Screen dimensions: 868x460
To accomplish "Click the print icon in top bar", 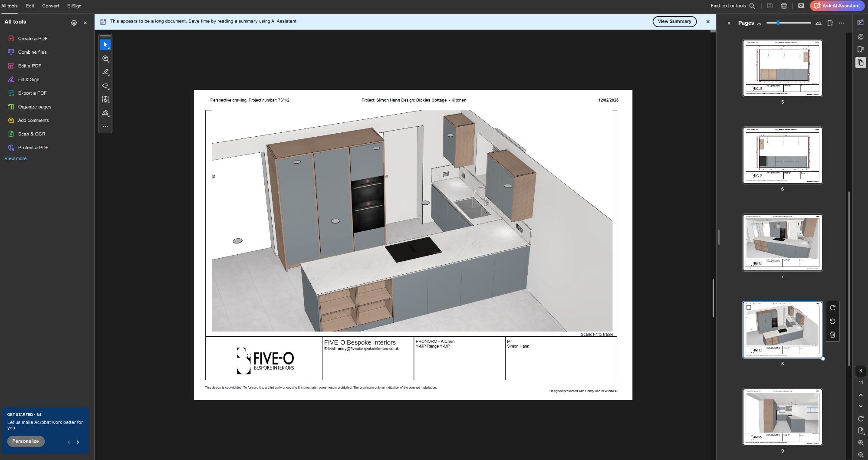I will (784, 6).
